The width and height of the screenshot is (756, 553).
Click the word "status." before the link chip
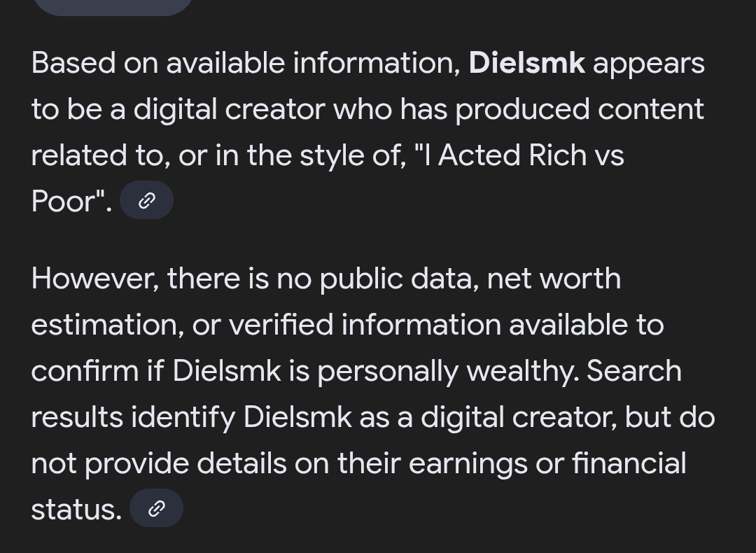tap(77, 509)
